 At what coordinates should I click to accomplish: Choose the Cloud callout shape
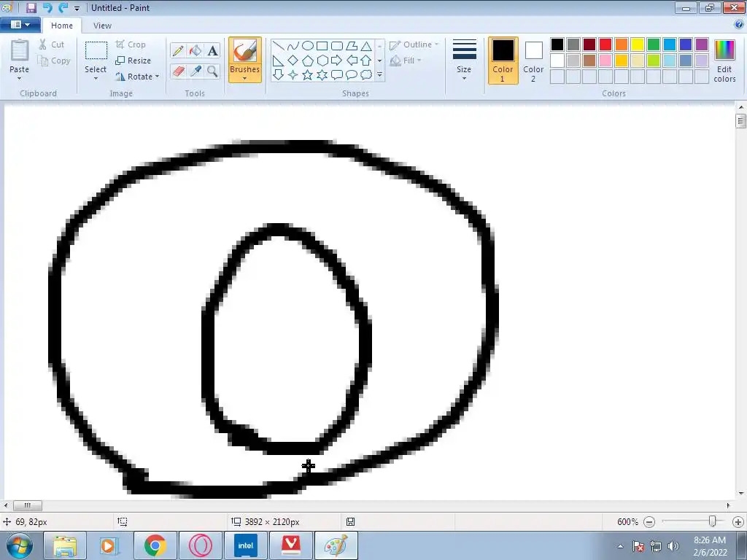(x=366, y=75)
